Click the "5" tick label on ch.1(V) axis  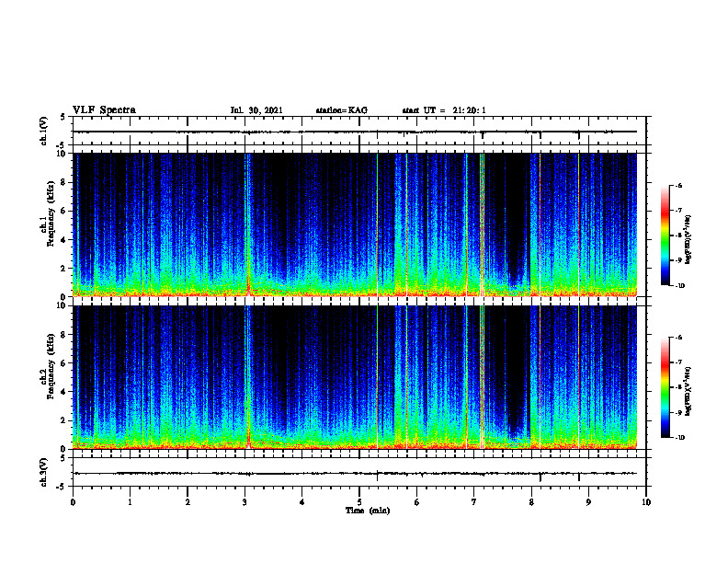pyautogui.click(x=63, y=117)
